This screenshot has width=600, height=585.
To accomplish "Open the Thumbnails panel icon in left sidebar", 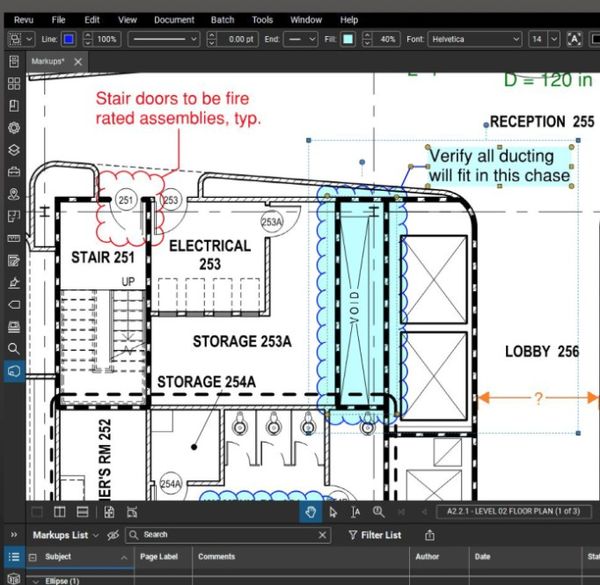I will pyautogui.click(x=14, y=83).
